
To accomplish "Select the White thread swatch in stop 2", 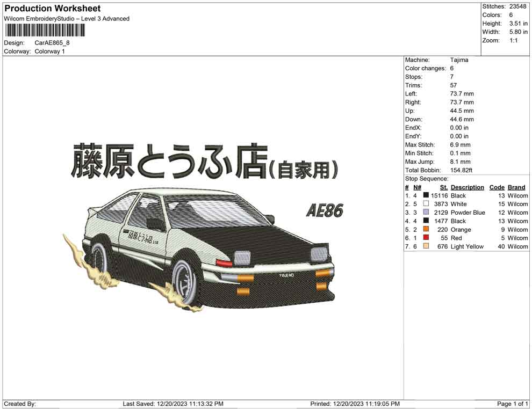I will tap(425, 204).
